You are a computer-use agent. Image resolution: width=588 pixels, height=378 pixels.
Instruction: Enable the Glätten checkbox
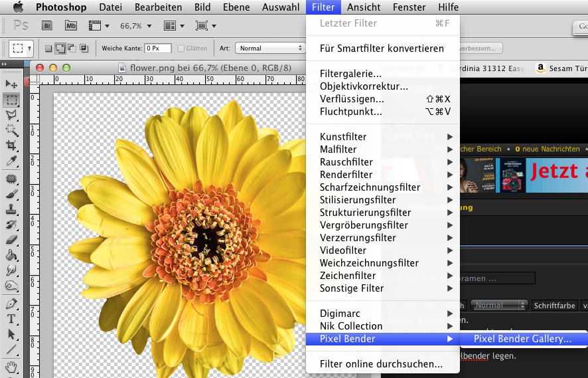pos(182,48)
